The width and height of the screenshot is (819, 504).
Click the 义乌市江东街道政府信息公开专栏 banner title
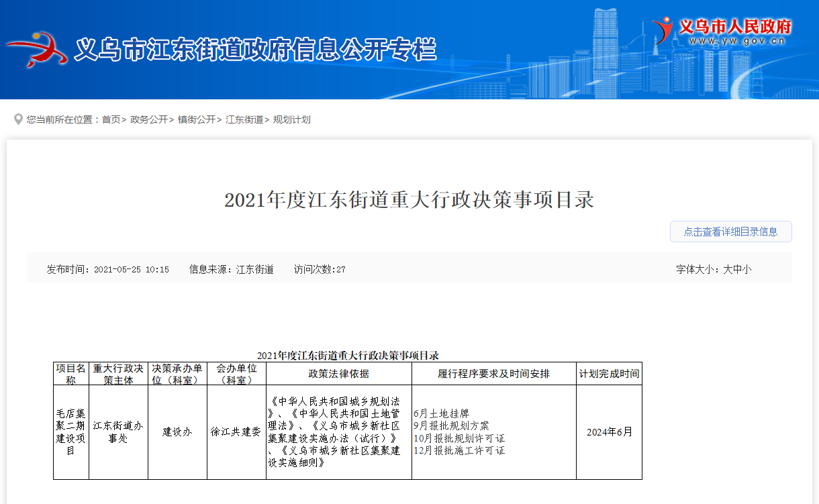(x=255, y=50)
